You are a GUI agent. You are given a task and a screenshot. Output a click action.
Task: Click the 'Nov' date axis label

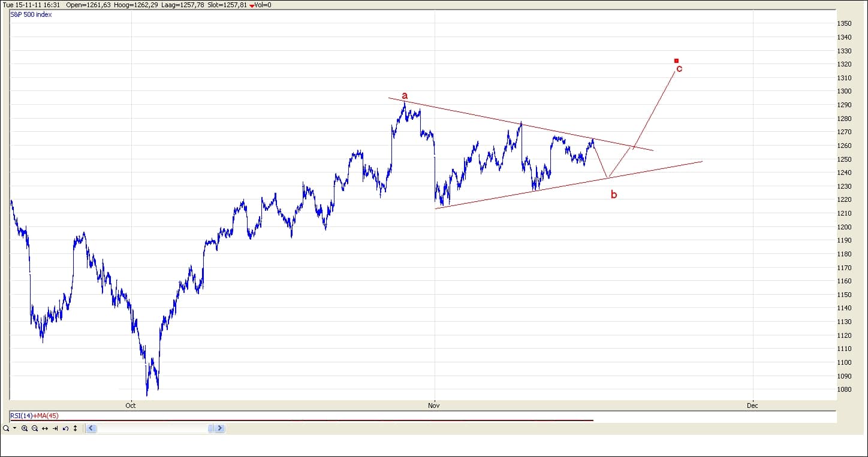tap(435, 405)
